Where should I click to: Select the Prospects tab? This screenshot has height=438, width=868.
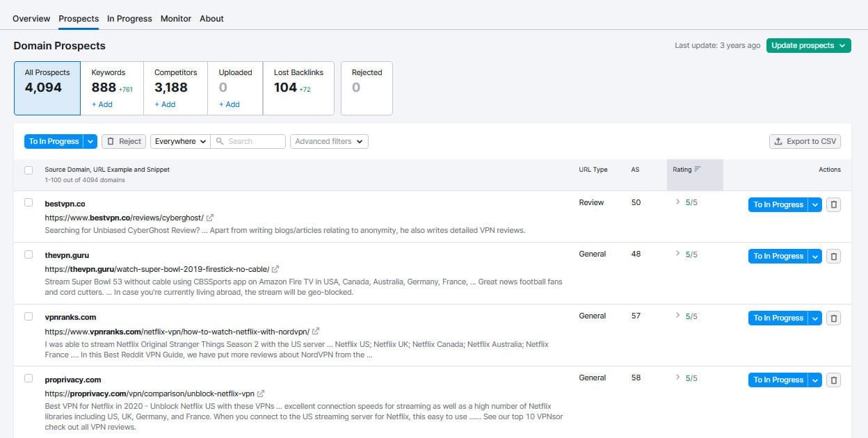[79, 19]
